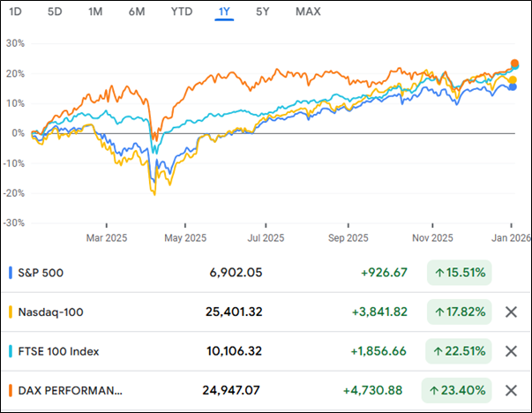This screenshot has height=413, width=532.
Task: Click X icon on the DAX row
Action: (x=510, y=390)
